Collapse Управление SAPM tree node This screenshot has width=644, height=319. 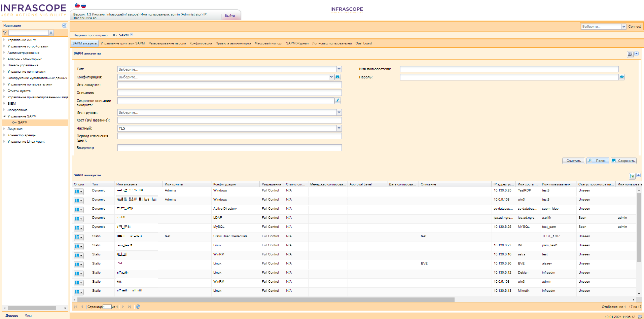click(4, 116)
